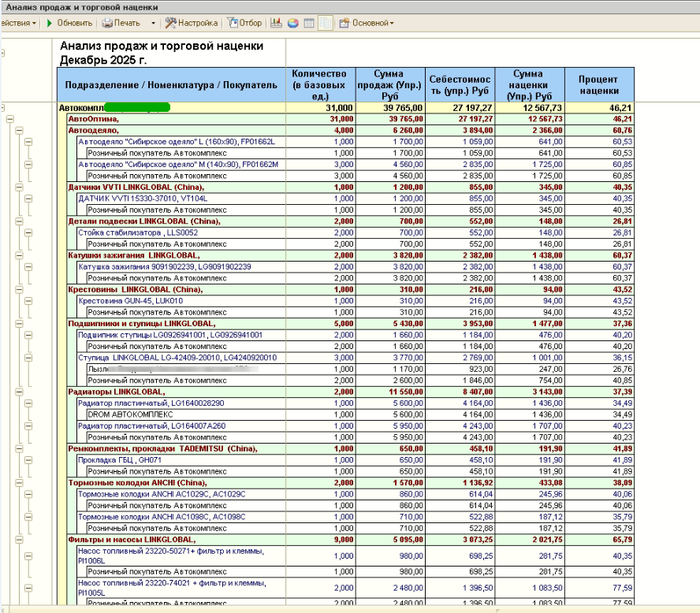Open the Основной settings dropdown
This screenshot has width=700, height=613.
point(366,23)
